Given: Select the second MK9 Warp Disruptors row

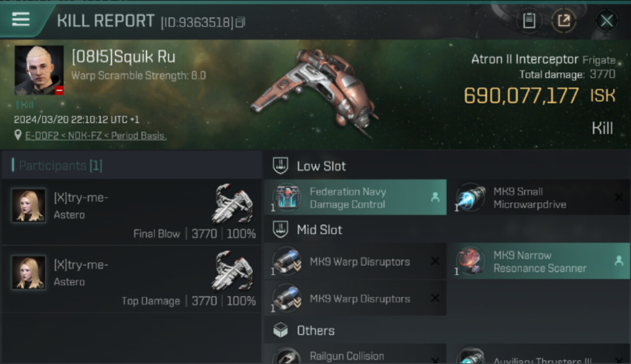Looking at the screenshot, I should point(355,298).
